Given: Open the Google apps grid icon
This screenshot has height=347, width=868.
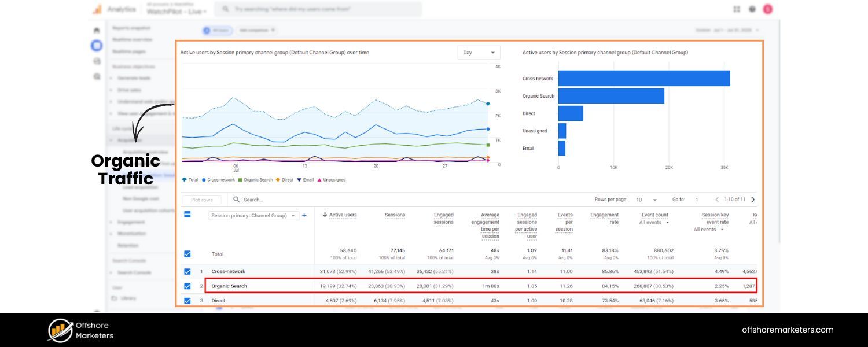Looking at the screenshot, I should [x=737, y=9].
